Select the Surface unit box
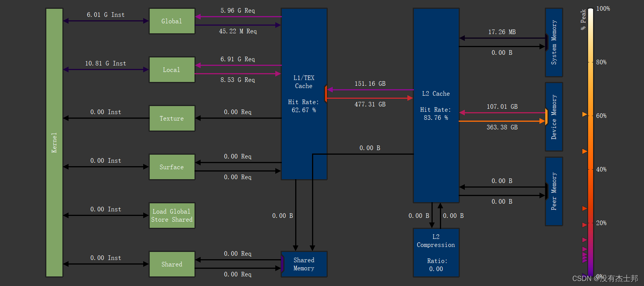644x286 pixels. point(172,167)
